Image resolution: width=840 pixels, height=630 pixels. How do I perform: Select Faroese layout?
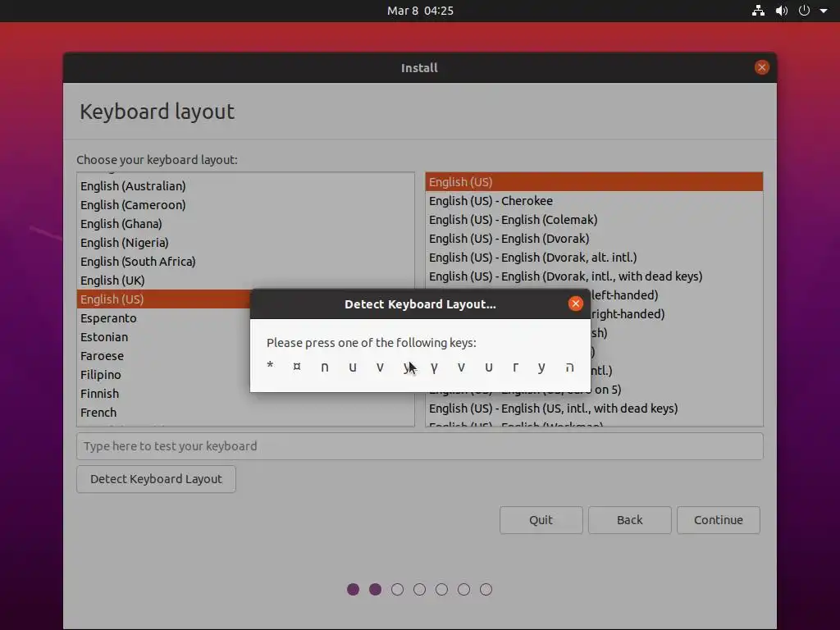pyautogui.click(x=163, y=356)
